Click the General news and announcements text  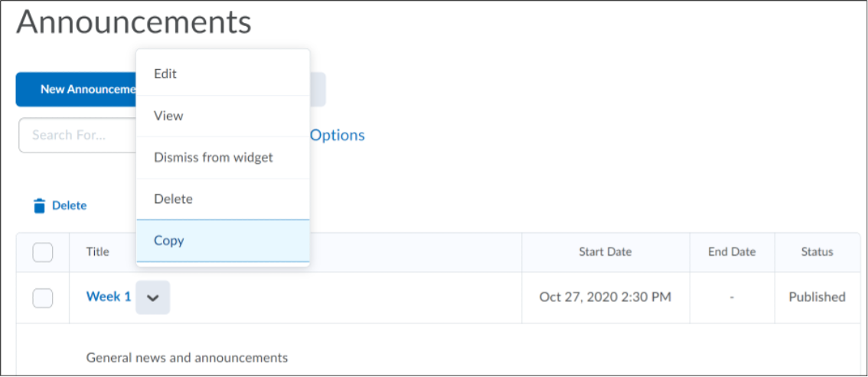[x=187, y=358]
